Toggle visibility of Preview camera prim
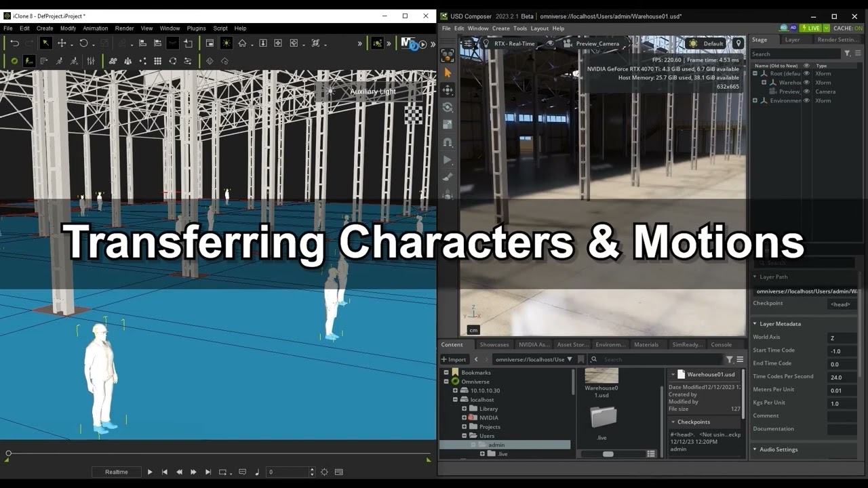 (x=806, y=91)
